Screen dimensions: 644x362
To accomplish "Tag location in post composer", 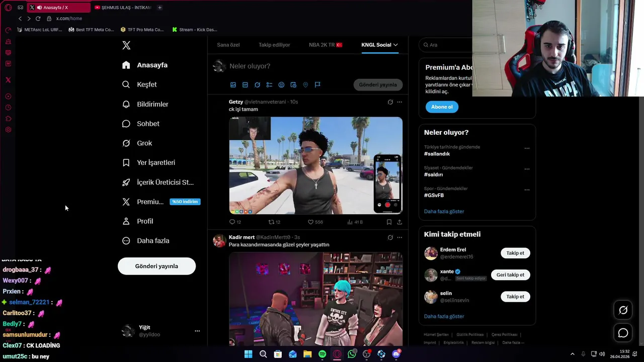I will click(x=305, y=85).
